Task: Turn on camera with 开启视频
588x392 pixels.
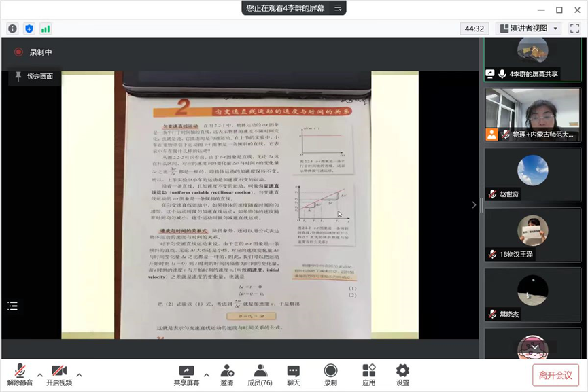Action: (x=59, y=374)
